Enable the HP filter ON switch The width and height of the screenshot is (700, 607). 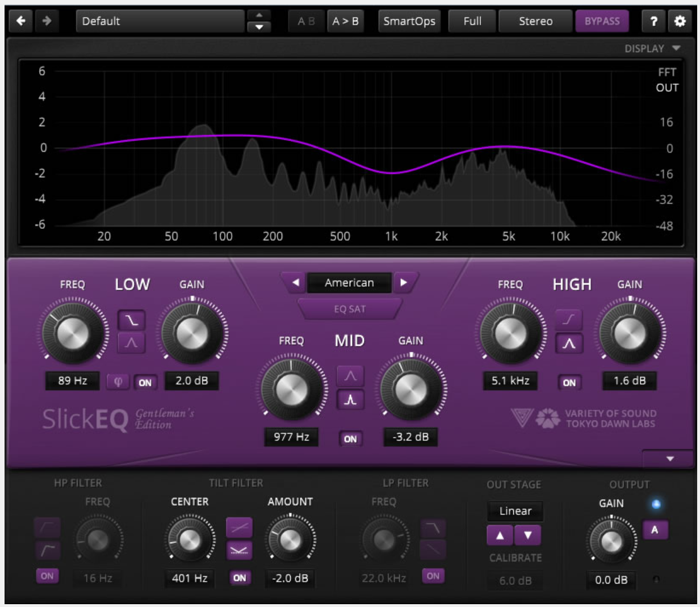tap(48, 576)
